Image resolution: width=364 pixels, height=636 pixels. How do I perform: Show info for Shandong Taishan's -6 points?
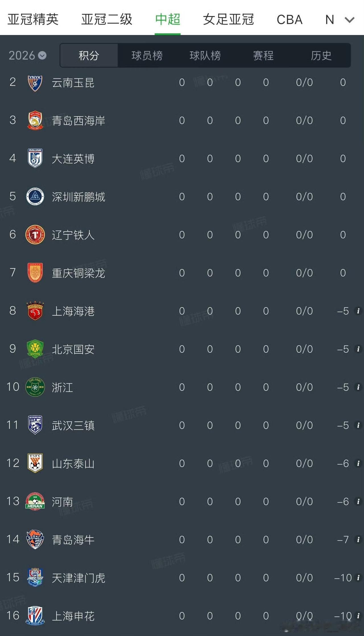tap(358, 463)
